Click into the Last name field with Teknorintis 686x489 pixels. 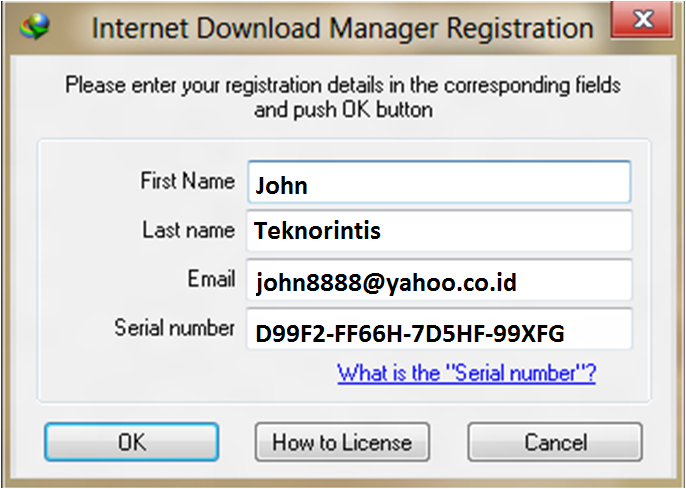pos(439,231)
